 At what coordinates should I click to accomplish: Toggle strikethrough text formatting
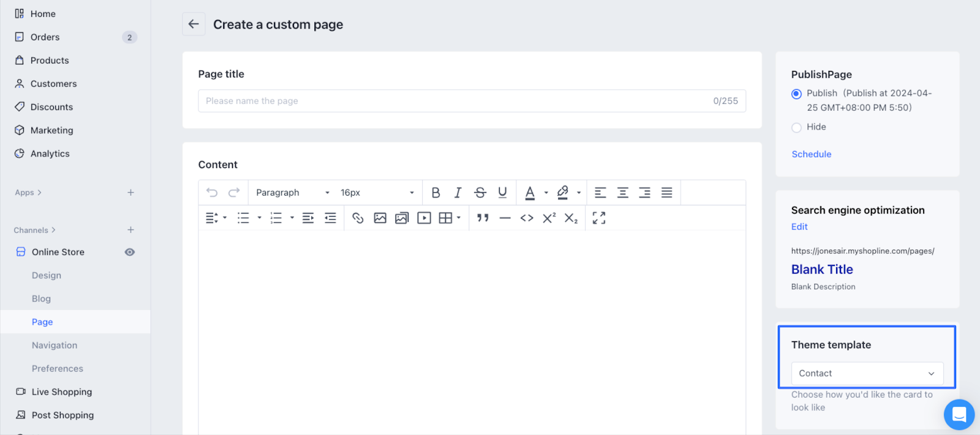pos(480,193)
